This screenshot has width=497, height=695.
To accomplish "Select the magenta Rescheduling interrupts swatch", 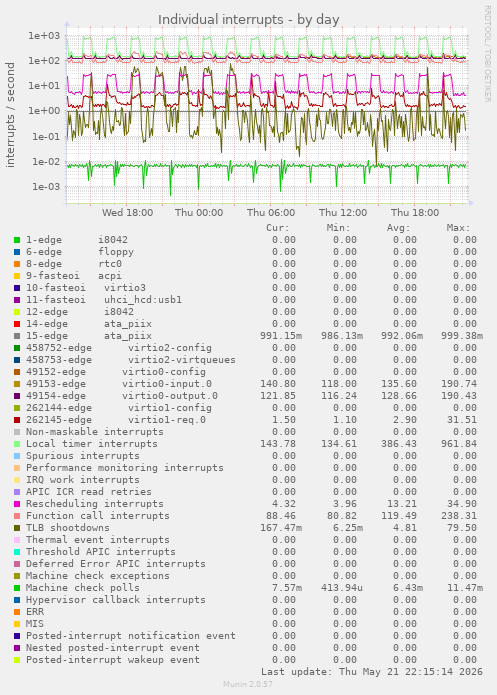I will pyautogui.click(x=17, y=504).
